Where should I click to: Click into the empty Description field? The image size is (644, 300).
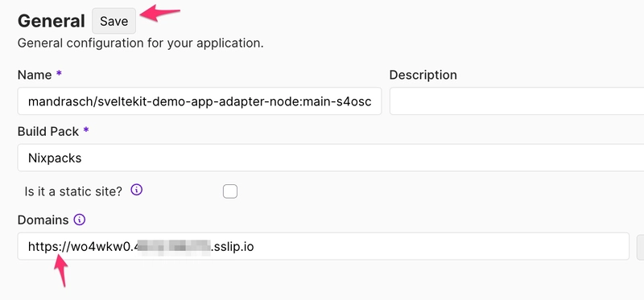click(x=517, y=101)
